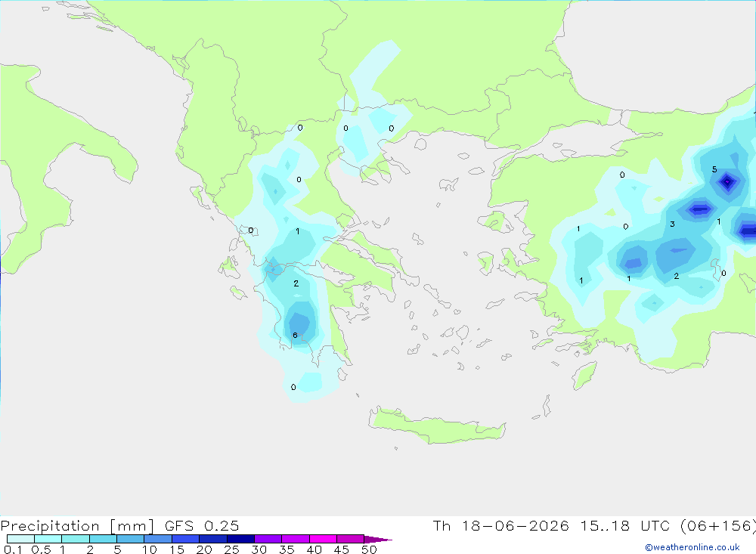Select the 2–5 mm legend color swatch
The image size is (756, 554).
pyautogui.click(x=103, y=539)
